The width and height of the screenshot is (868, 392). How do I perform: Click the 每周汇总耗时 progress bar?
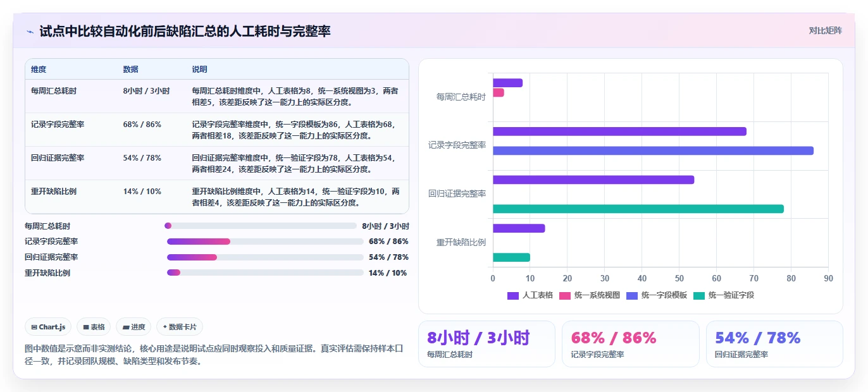tap(261, 226)
